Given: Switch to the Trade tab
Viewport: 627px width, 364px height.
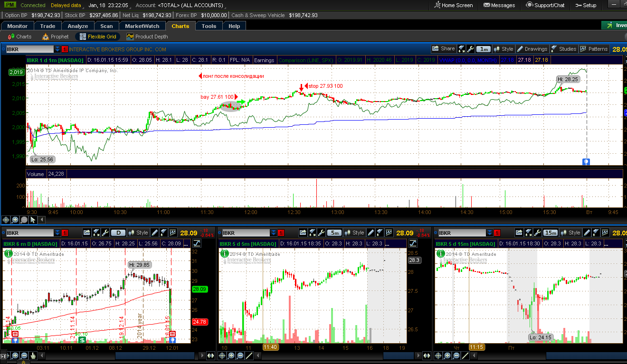Looking at the screenshot, I should coord(47,26).
